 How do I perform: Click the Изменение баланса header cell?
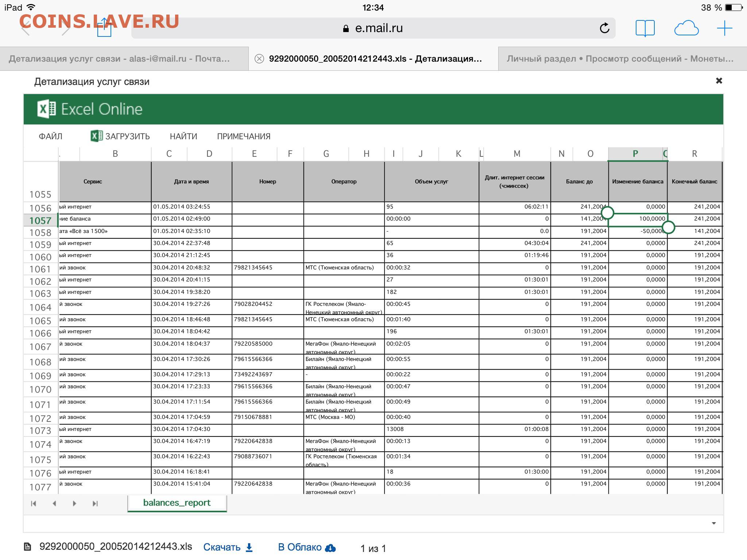pyautogui.click(x=638, y=182)
